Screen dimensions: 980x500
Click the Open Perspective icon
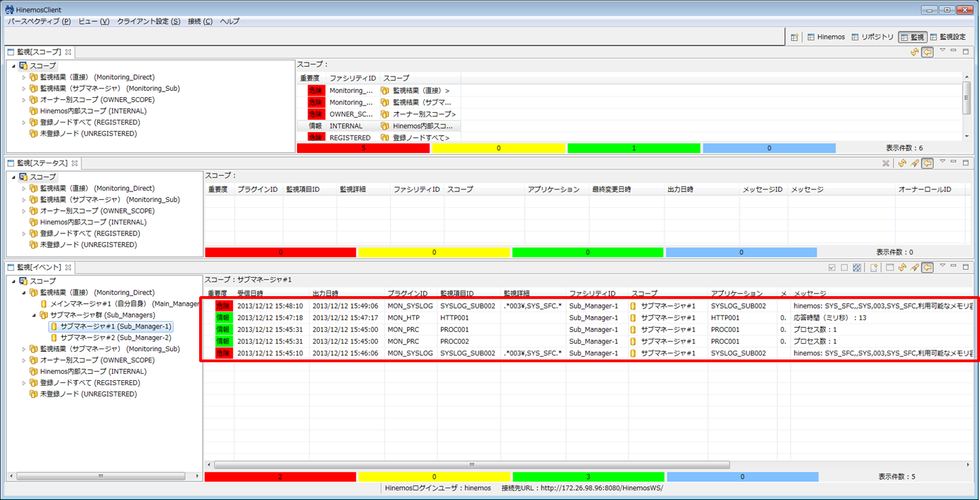pyautogui.click(x=795, y=37)
